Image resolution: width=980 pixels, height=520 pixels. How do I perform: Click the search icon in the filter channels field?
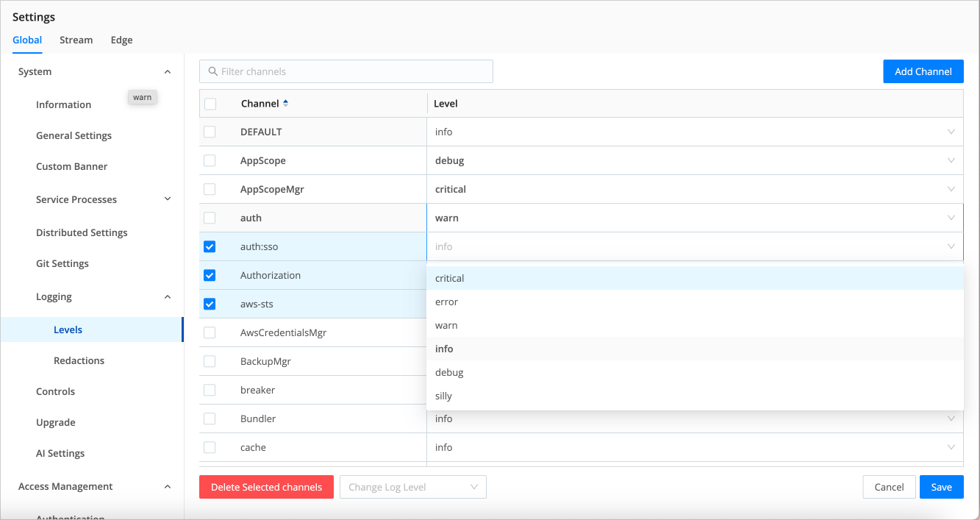(212, 71)
